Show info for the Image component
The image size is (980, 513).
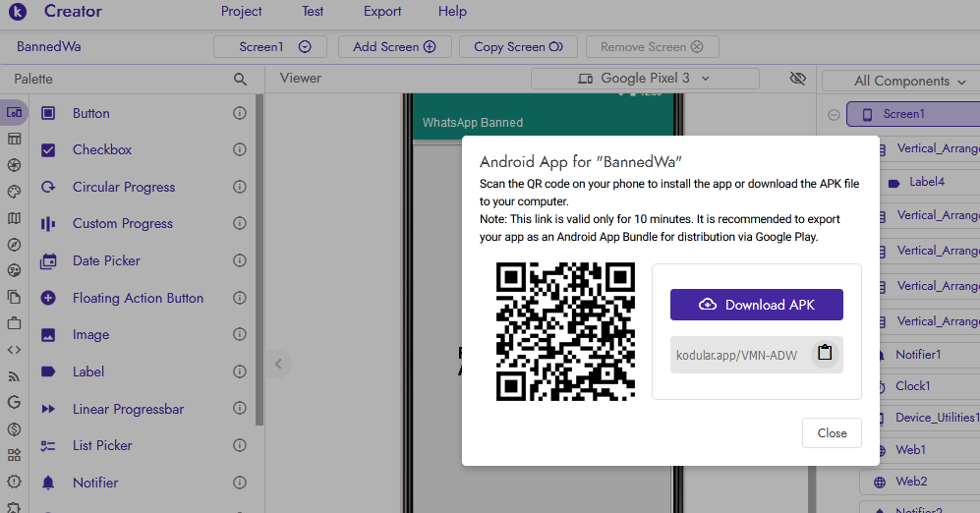point(240,334)
